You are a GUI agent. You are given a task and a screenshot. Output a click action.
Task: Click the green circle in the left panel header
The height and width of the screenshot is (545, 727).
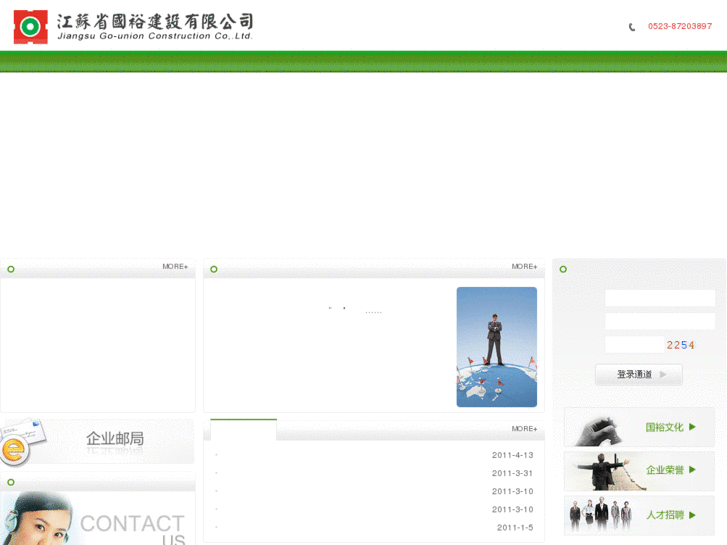click(x=11, y=269)
